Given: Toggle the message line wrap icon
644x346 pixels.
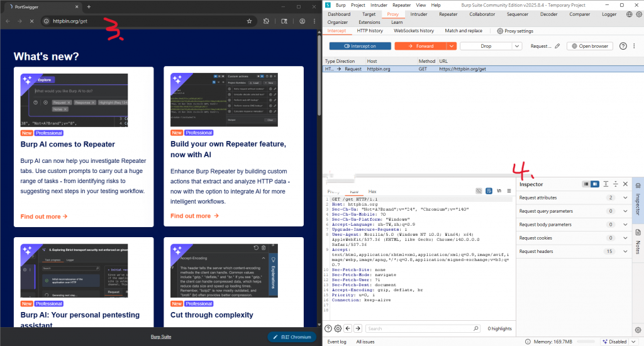Looking at the screenshot, I should (x=489, y=191).
